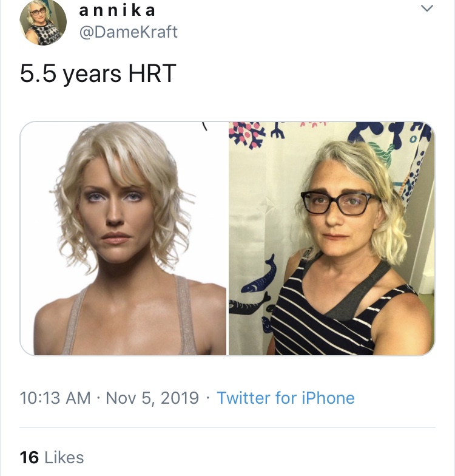Image resolution: width=455 pixels, height=476 pixels.
Task: Open the annika profile avatar
Action: (x=42, y=21)
